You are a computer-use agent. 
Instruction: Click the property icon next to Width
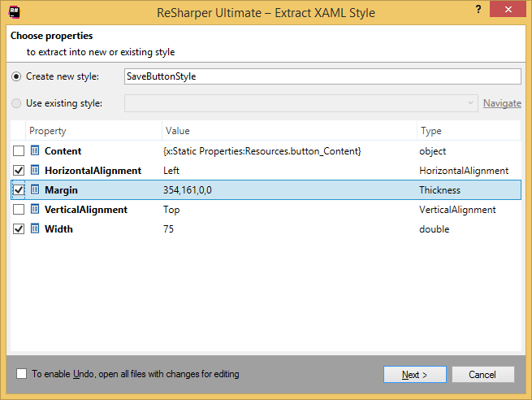(x=35, y=229)
